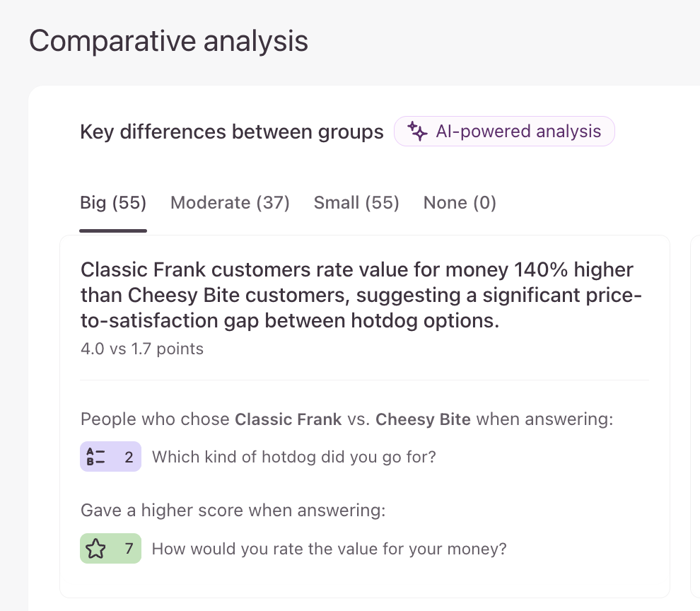
Task: Switch to the Moderate (37) tab
Action: click(x=230, y=204)
